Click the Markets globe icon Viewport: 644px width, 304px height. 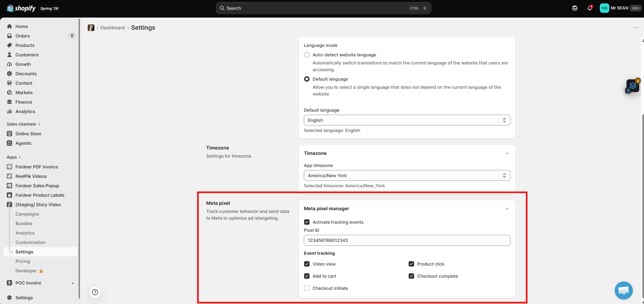[9, 92]
